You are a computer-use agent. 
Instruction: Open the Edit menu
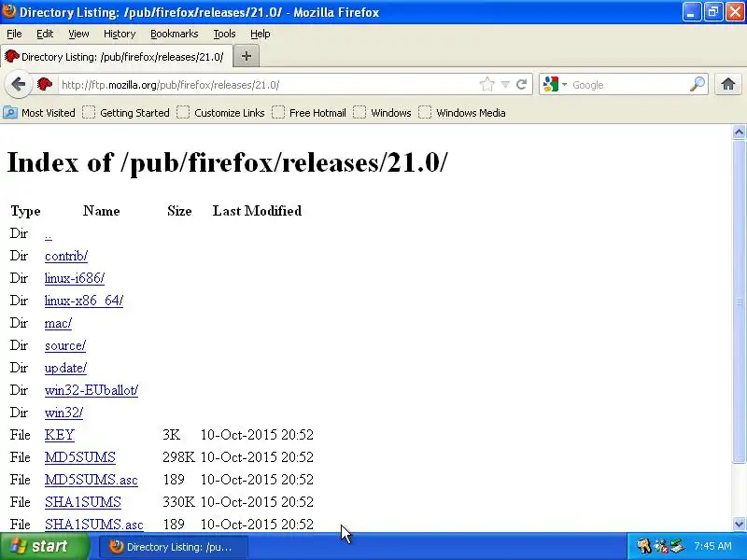click(45, 34)
